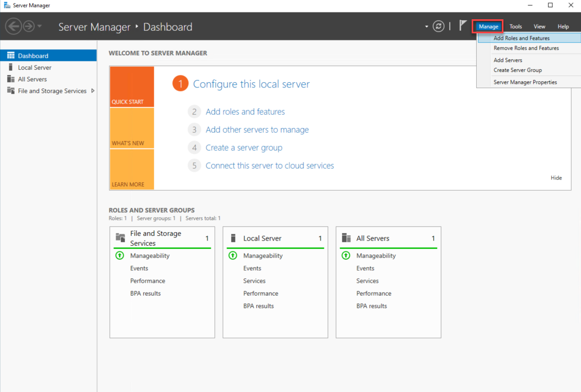Image resolution: width=581 pixels, height=392 pixels.
Task: Click the Local Server icon in sidebar
Action: pyautogui.click(x=10, y=67)
